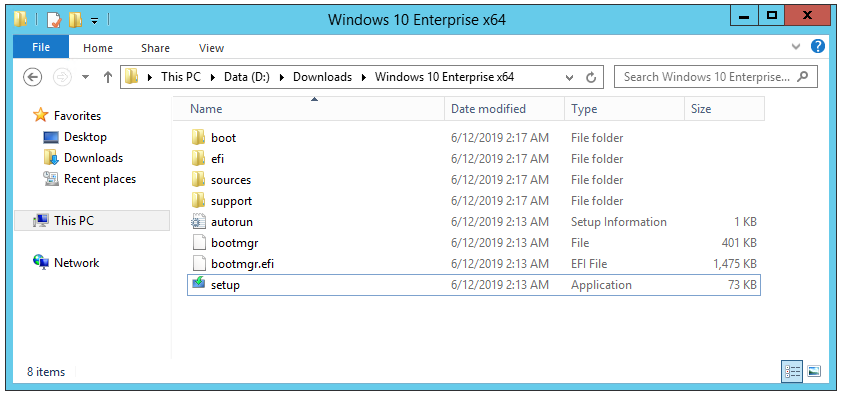The height and width of the screenshot is (397, 843).
Task: Select the bootmgr.efi file
Action: [474, 264]
